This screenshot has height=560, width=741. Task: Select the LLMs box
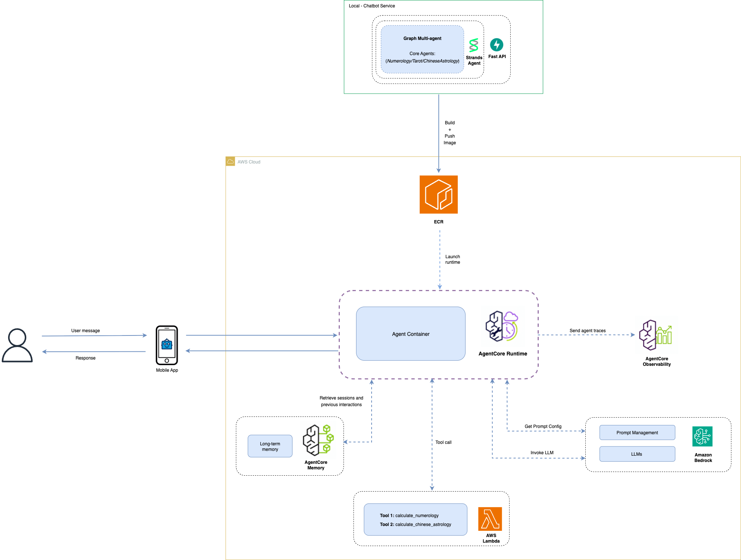tap(637, 454)
